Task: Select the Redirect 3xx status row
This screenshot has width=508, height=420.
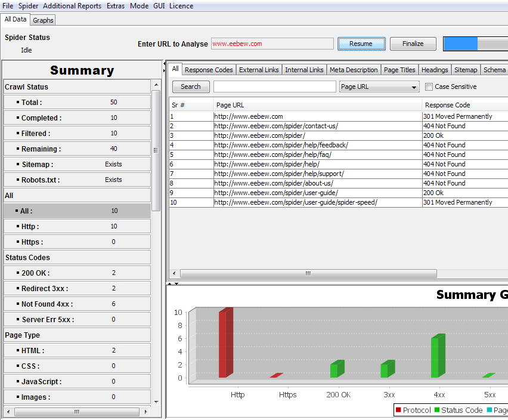Action: 77,288
